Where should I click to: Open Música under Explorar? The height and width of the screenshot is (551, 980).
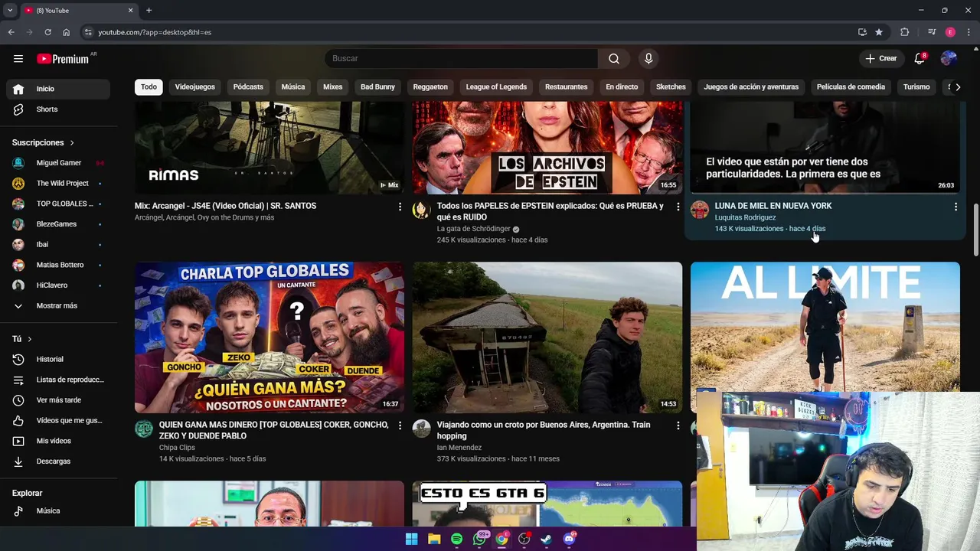pyautogui.click(x=58, y=511)
